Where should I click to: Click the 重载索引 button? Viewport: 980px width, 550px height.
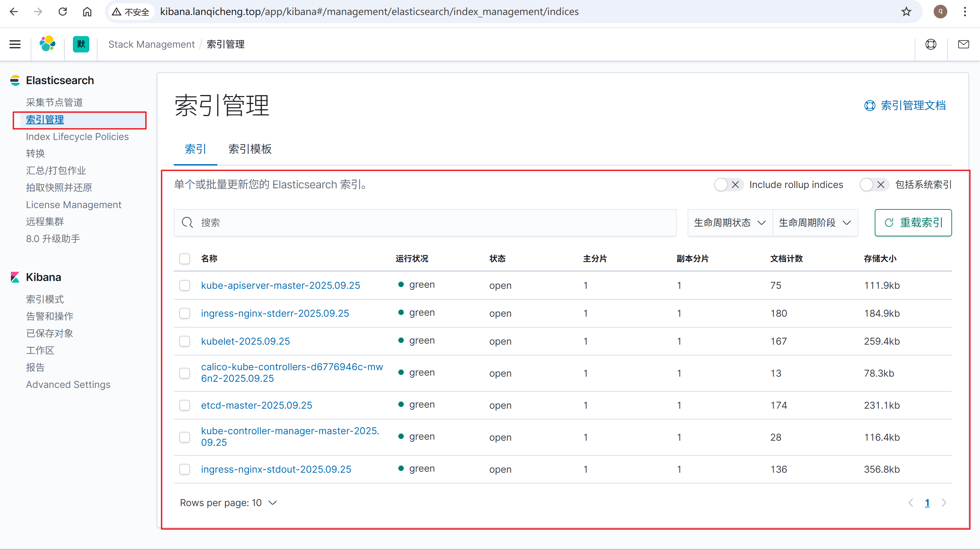(x=913, y=223)
